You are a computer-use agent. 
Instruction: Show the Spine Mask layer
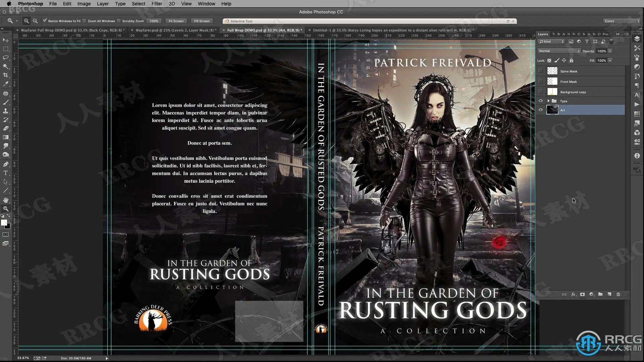click(x=540, y=71)
